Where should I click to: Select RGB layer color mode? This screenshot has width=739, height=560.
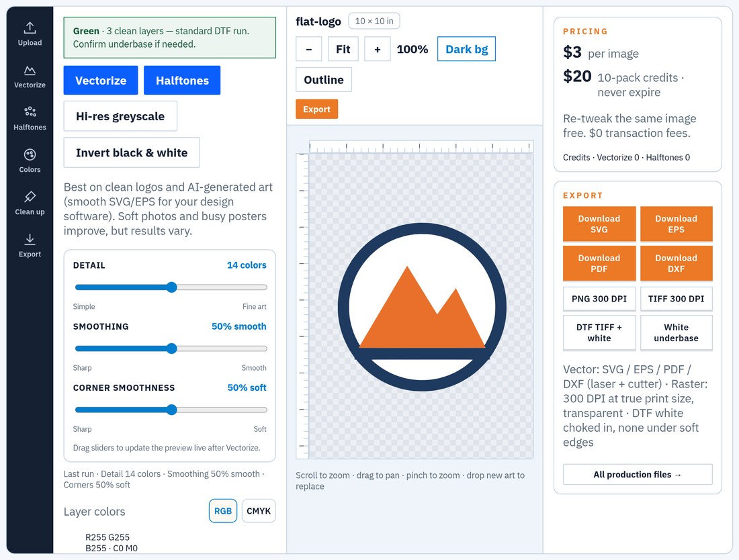point(223,511)
